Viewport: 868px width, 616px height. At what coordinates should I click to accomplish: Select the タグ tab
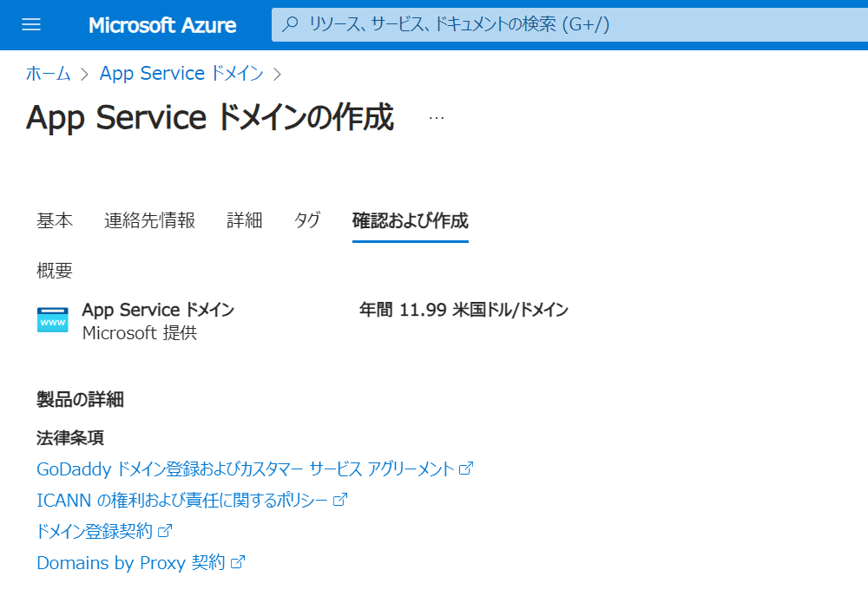pos(306,220)
